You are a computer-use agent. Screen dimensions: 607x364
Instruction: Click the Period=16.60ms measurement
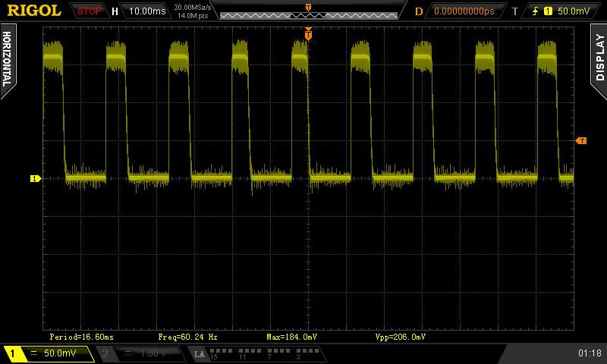(x=82, y=337)
